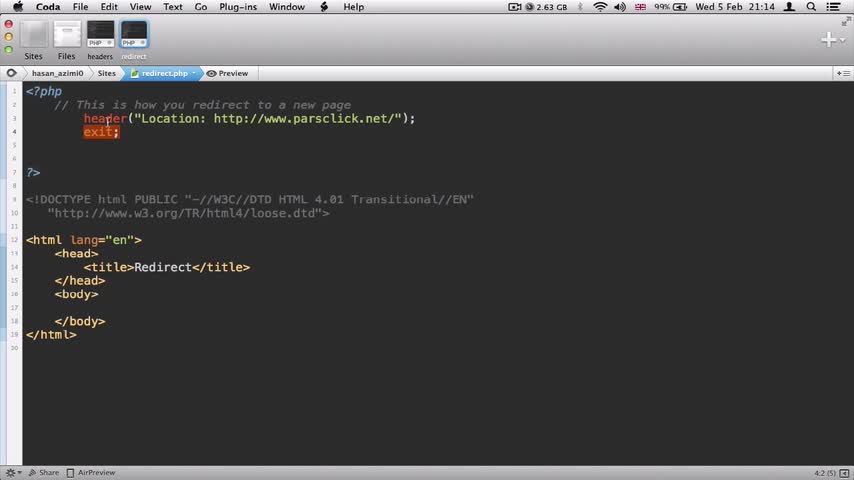
Task: Open the user account silhouette icon
Action: [789, 7]
